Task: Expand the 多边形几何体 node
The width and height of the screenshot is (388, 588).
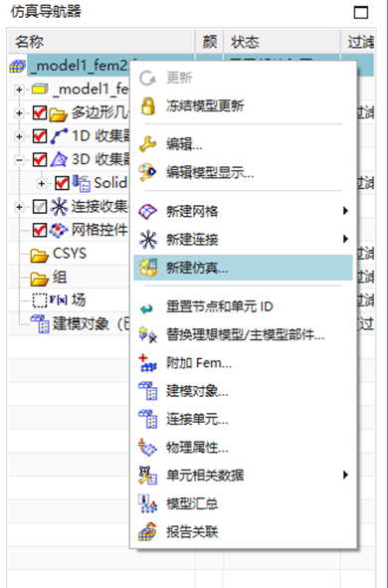Action: (19, 112)
